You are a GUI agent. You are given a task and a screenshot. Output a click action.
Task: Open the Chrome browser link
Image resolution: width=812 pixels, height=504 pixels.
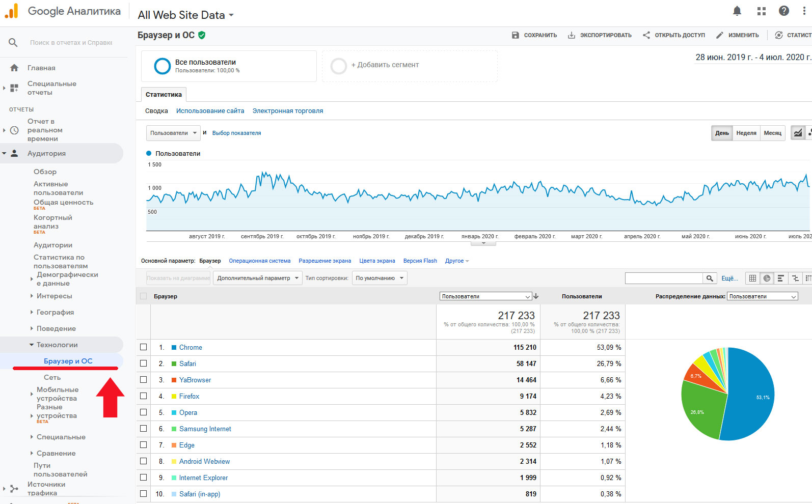tap(191, 347)
